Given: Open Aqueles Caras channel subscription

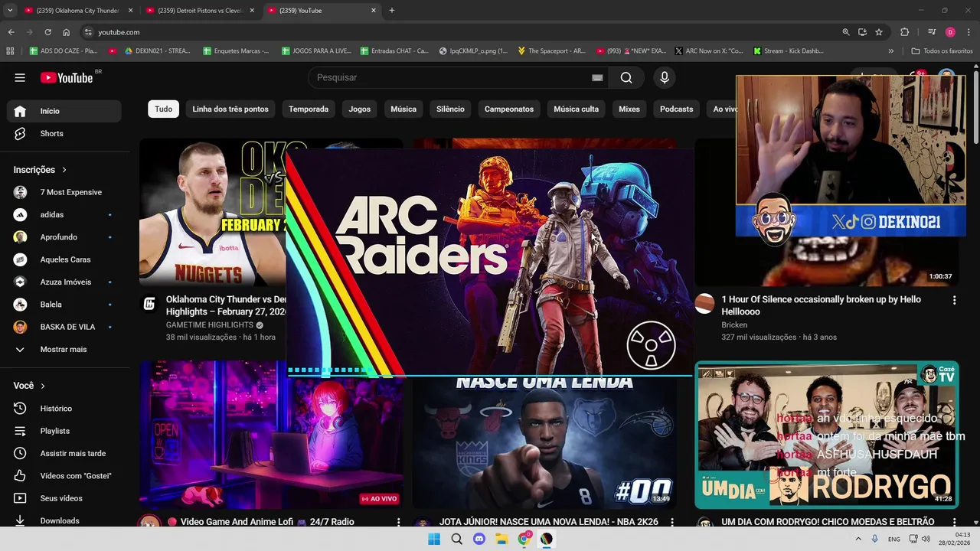Looking at the screenshot, I should [x=64, y=259].
